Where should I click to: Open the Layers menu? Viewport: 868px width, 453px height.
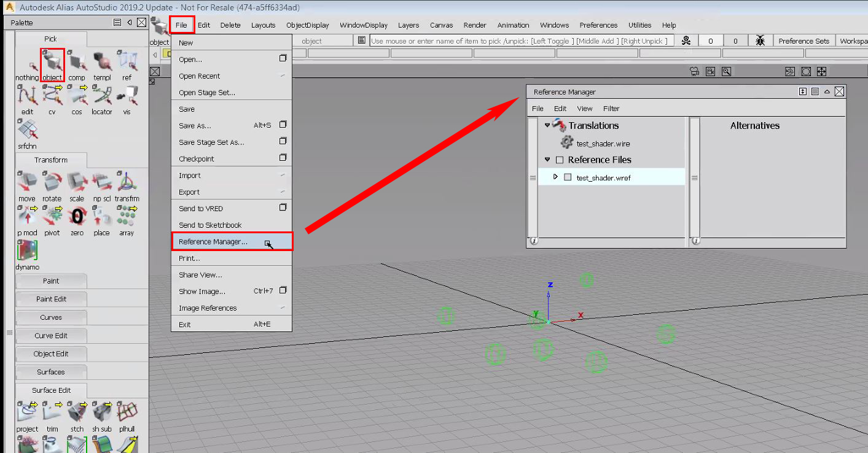[x=409, y=25]
